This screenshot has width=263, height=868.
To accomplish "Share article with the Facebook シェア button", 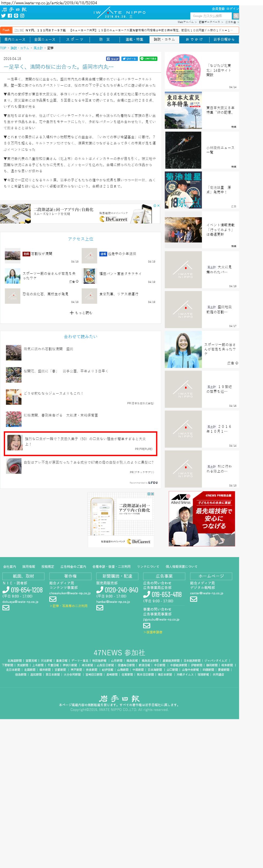I will tap(113, 59).
